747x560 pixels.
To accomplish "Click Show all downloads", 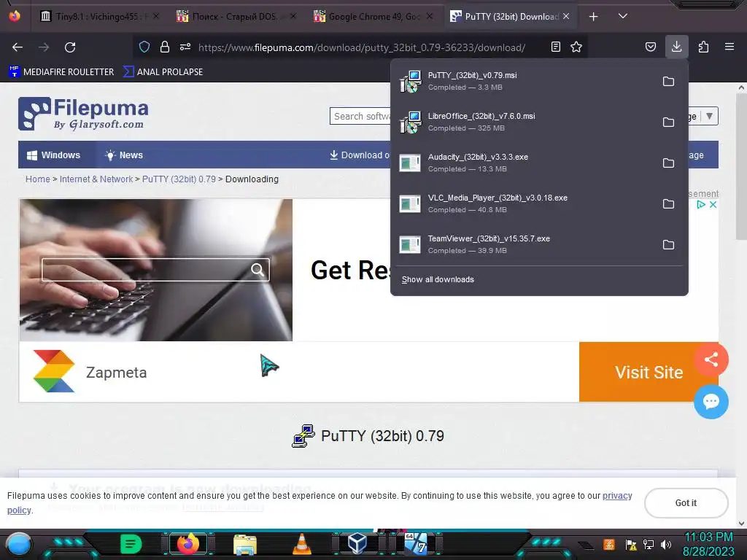I will pyautogui.click(x=438, y=279).
